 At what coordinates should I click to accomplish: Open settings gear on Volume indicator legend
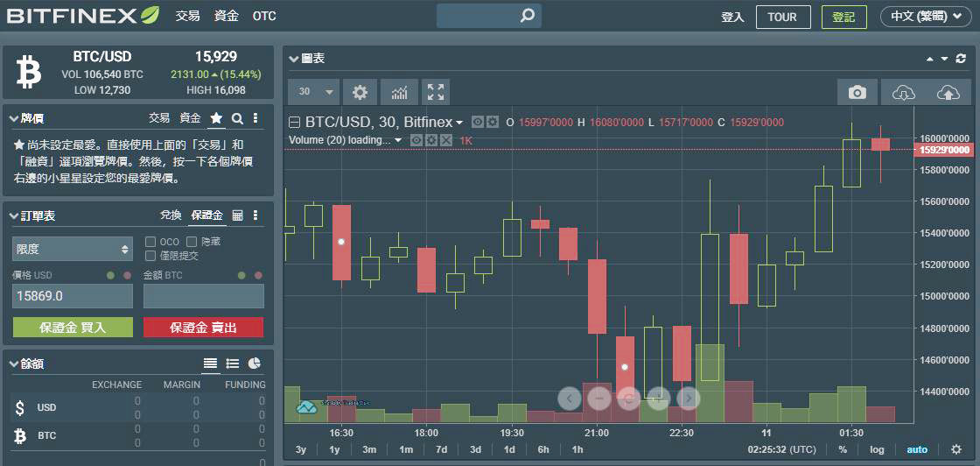pyautogui.click(x=430, y=140)
